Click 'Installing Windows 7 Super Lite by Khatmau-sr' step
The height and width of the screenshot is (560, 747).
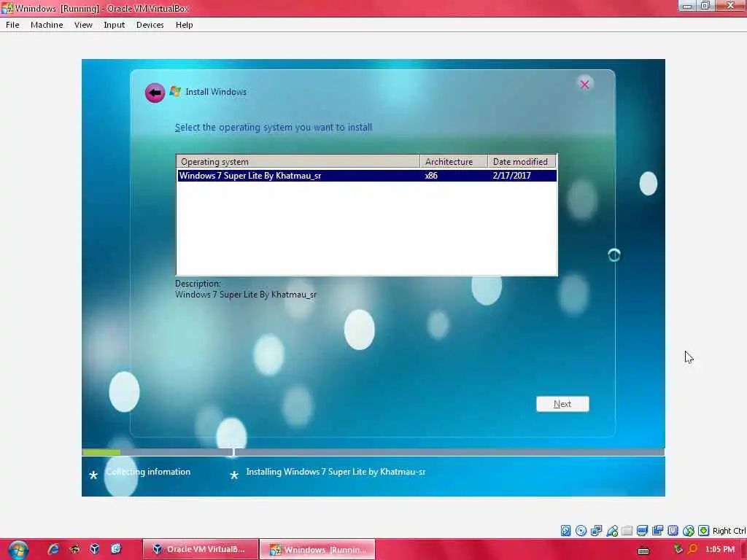(336, 472)
